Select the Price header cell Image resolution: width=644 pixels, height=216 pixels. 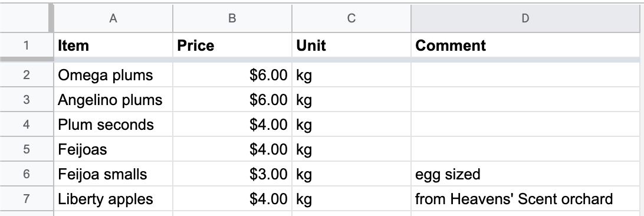pyautogui.click(x=232, y=45)
